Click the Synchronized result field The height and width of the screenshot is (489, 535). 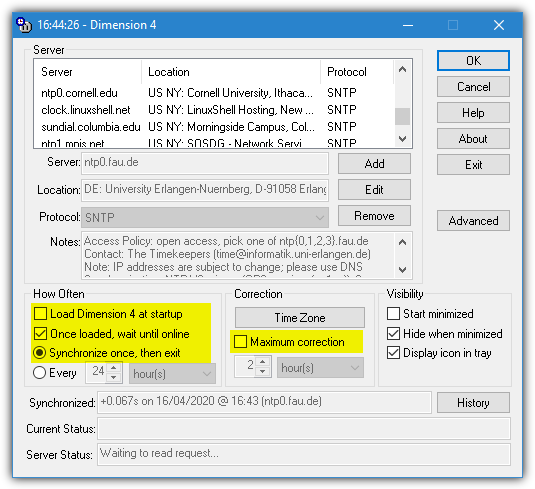264,402
